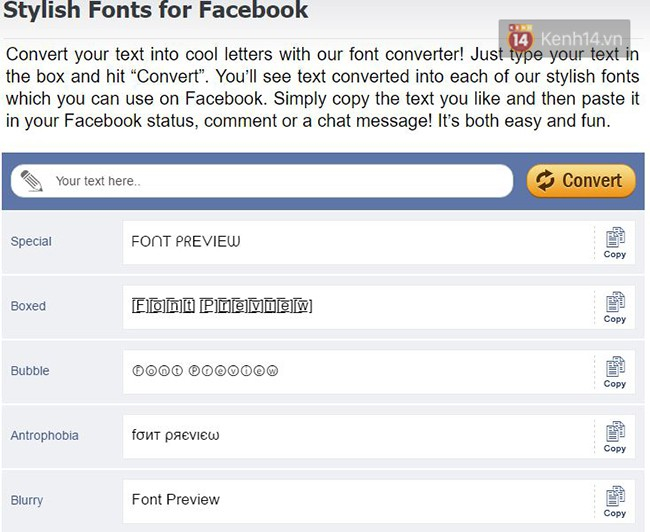Copy the Blurry font text

point(614,500)
